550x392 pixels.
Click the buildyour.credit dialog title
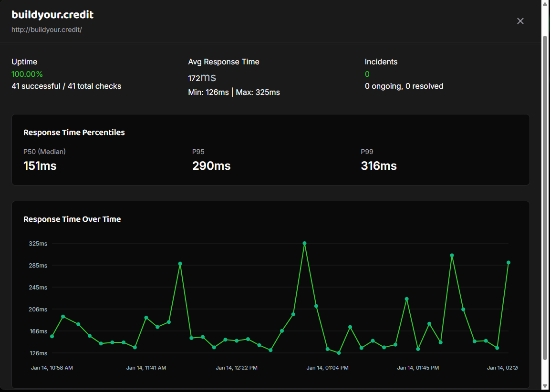[53, 15]
